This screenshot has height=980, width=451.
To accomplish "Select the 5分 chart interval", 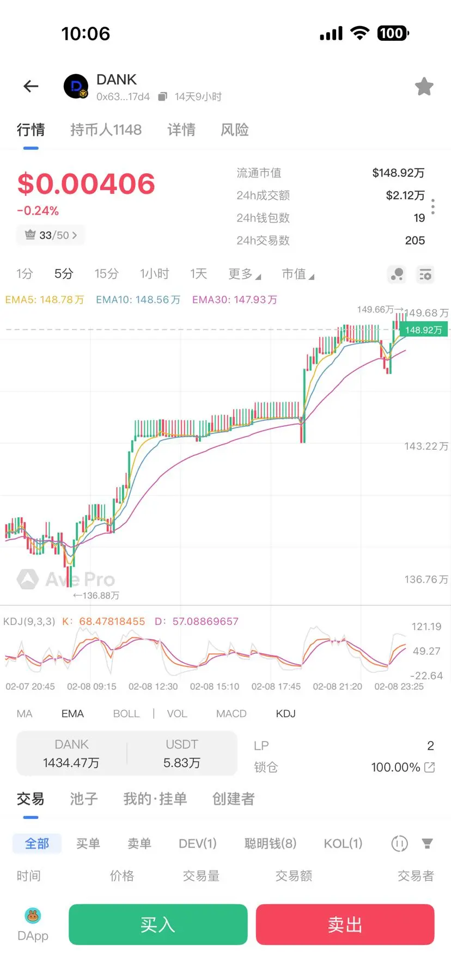I will (64, 274).
